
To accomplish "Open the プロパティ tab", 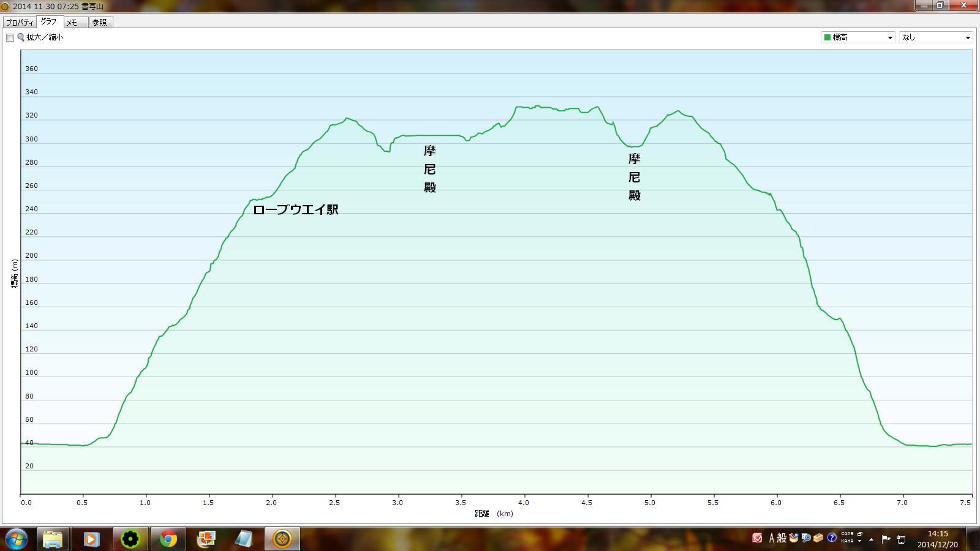I will point(20,22).
